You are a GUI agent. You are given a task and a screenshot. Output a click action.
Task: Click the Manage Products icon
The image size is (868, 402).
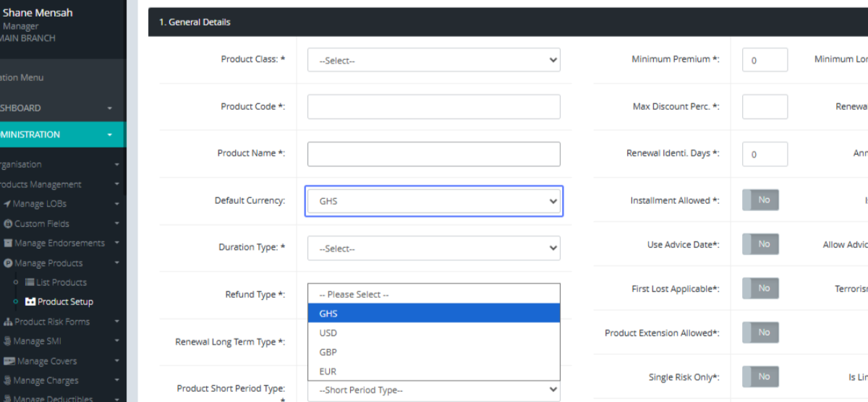(x=8, y=263)
